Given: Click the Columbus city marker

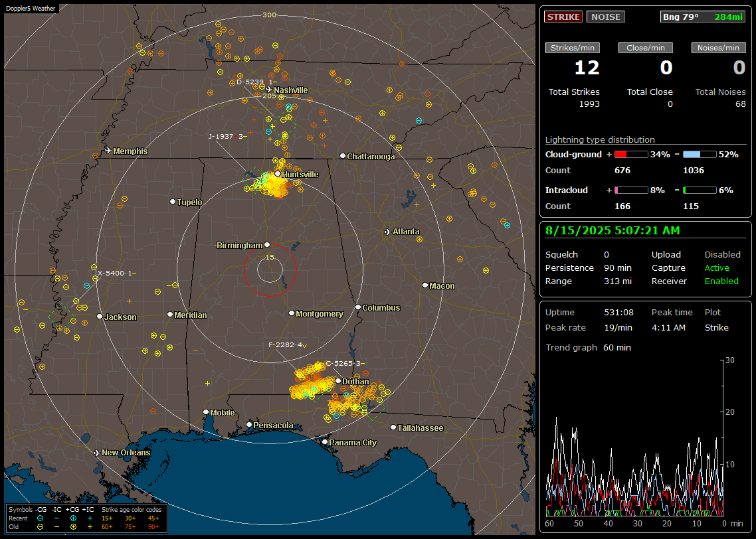Looking at the screenshot, I should click(358, 307).
